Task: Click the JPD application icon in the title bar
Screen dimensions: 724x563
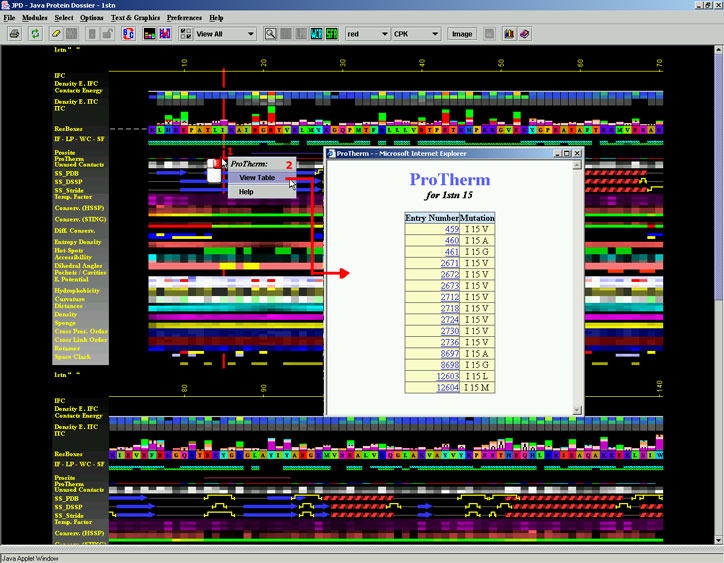Action: 5,5
